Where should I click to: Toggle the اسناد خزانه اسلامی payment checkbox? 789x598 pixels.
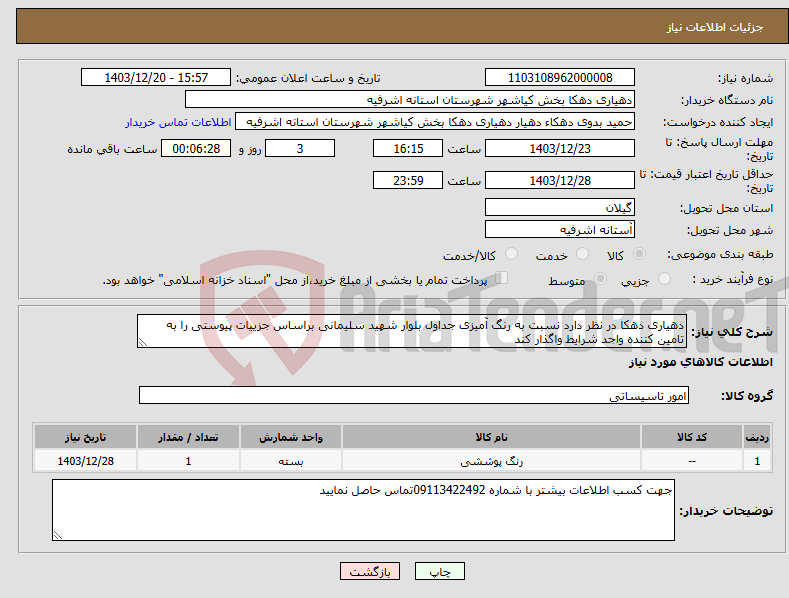pyautogui.click(x=501, y=277)
